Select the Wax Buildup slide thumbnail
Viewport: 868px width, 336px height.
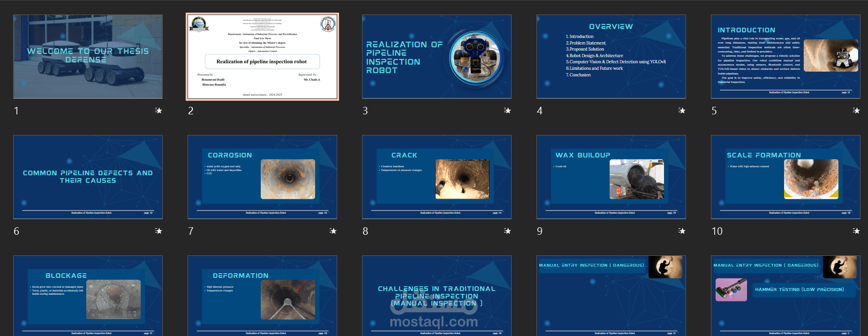[611, 177]
